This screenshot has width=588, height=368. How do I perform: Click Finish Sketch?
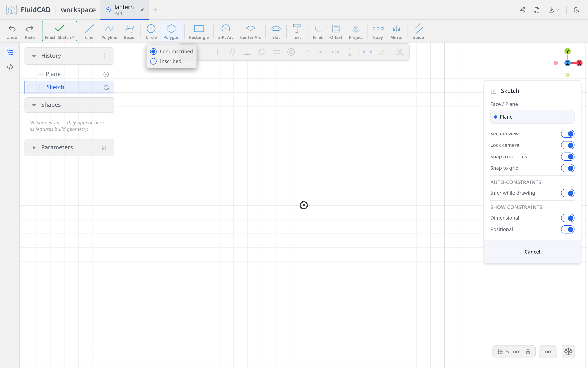pos(60,31)
